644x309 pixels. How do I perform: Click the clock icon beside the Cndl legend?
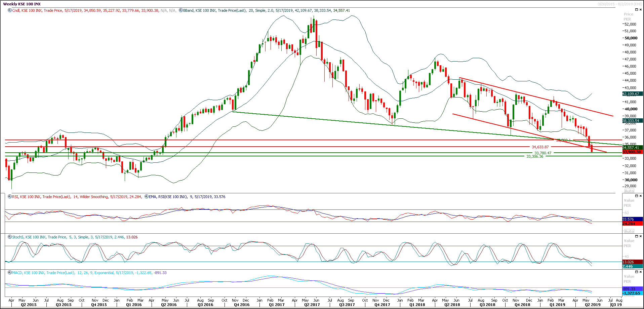(9, 10)
